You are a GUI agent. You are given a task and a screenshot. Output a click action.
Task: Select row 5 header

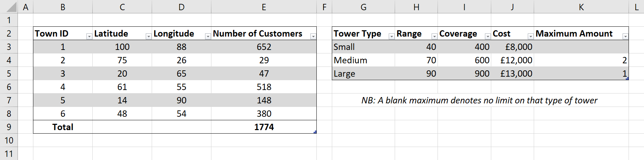click(x=9, y=73)
